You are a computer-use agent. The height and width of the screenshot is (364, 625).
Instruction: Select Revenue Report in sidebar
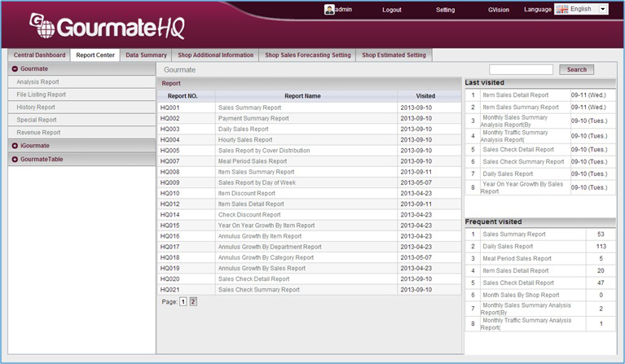tap(38, 132)
